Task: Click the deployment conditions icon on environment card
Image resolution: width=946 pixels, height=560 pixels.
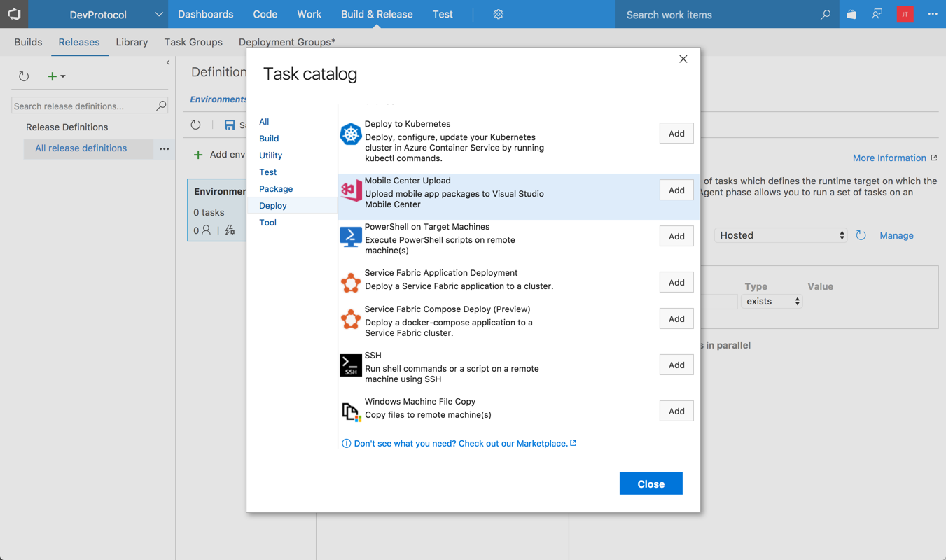Action: click(230, 230)
